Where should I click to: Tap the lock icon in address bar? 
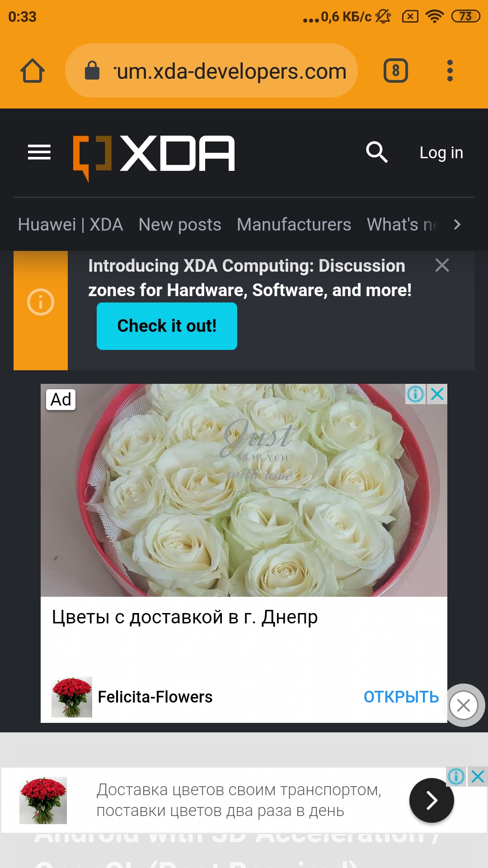click(92, 71)
